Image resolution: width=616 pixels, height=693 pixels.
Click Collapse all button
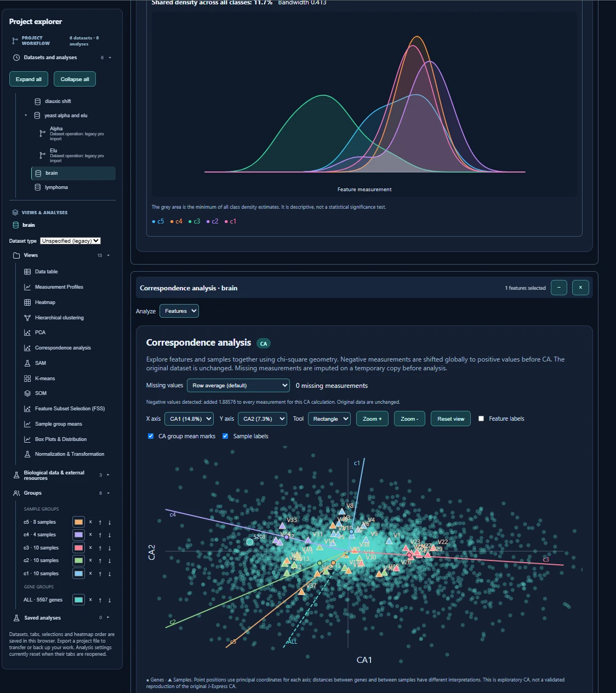click(x=75, y=79)
